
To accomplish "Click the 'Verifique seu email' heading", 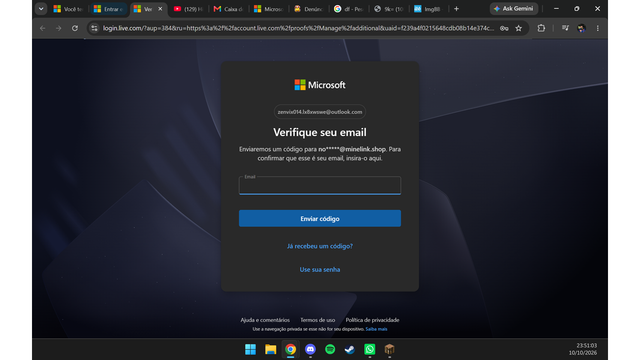I will [320, 132].
